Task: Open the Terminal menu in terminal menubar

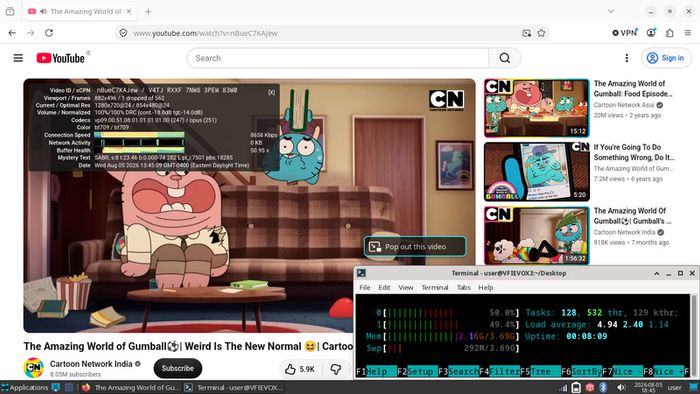Action: point(434,287)
